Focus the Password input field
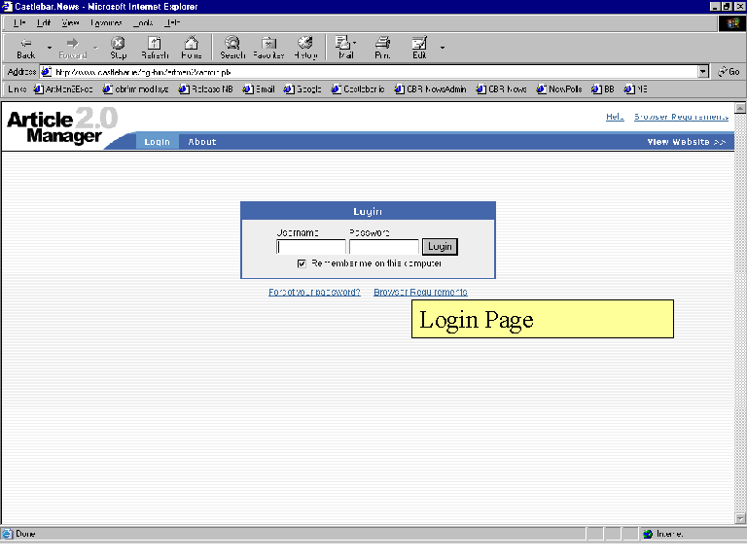The image size is (747, 560). click(383, 247)
